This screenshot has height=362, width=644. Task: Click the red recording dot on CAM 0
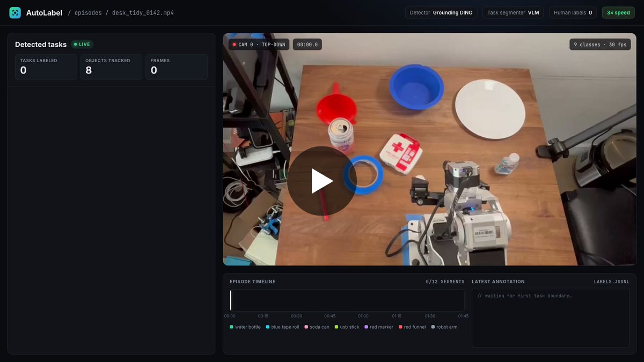click(235, 45)
